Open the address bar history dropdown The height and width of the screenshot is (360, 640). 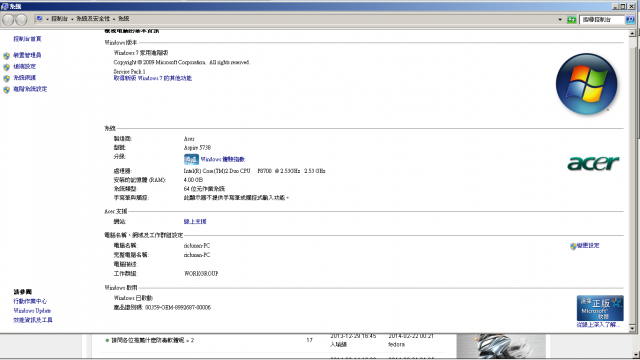(x=560, y=20)
